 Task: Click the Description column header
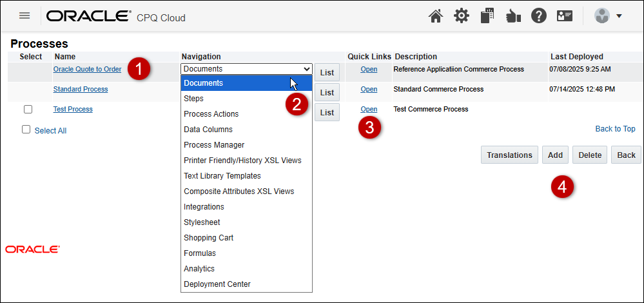coord(416,57)
